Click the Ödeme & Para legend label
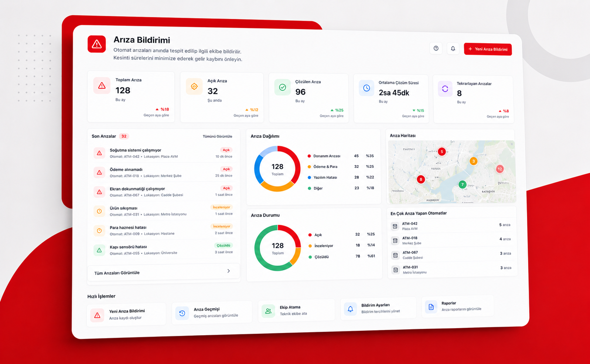Image resolution: width=590 pixels, height=364 pixels. point(325,167)
